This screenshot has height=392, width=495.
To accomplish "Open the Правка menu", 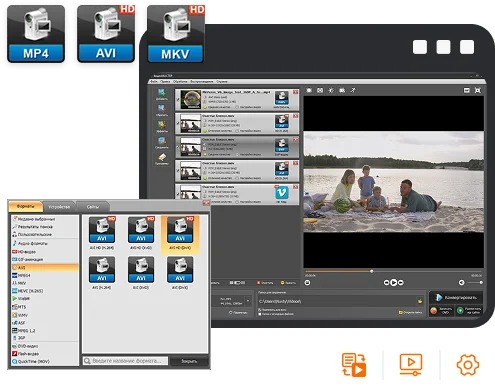I will click(165, 81).
